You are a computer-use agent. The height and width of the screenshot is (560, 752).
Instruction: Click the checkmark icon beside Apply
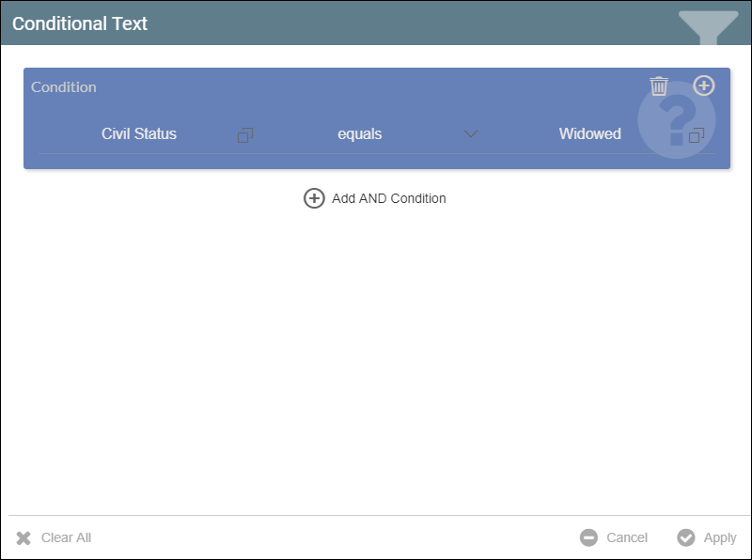(686, 537)
